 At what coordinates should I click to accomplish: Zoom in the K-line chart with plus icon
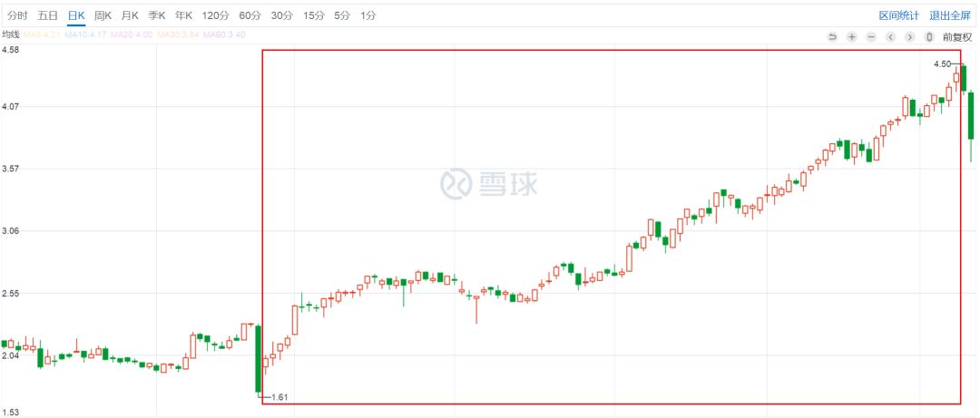click(851, 37)
